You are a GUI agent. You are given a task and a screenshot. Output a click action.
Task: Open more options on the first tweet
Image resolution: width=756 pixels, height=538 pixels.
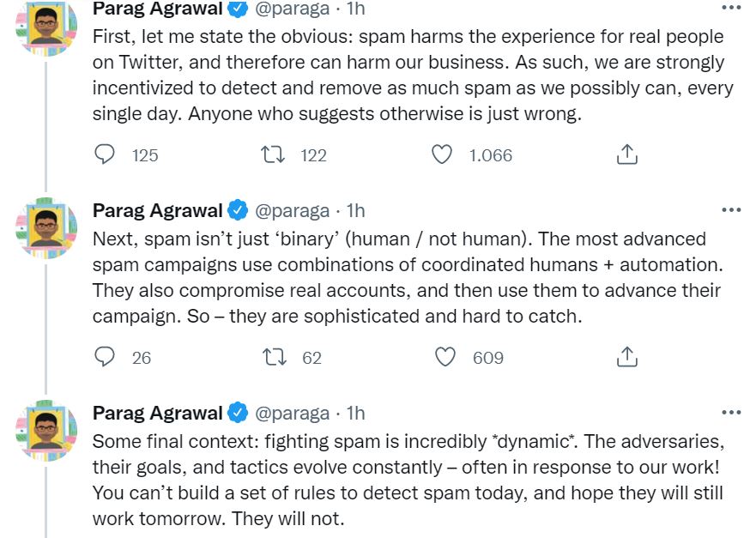730,9
